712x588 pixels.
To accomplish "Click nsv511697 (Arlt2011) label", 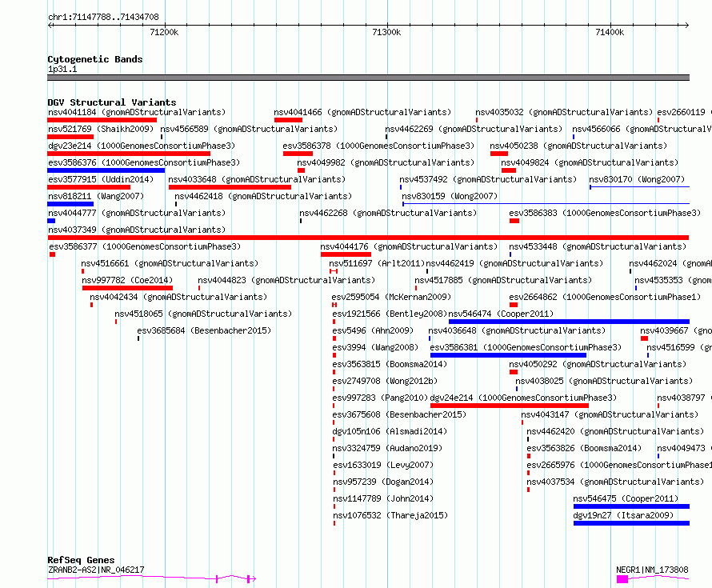I will 377,263.
